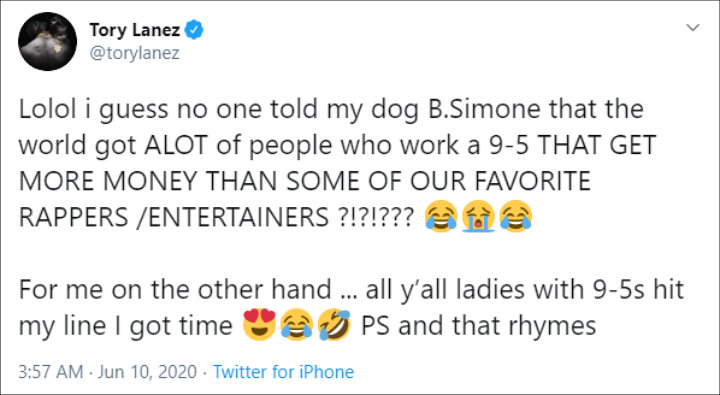Image resolution: width=720 pixels, height=395 pixels.
Task: Click the 3:57 AM timestamp
Action: pyautogui.click(x=51, y=372)
